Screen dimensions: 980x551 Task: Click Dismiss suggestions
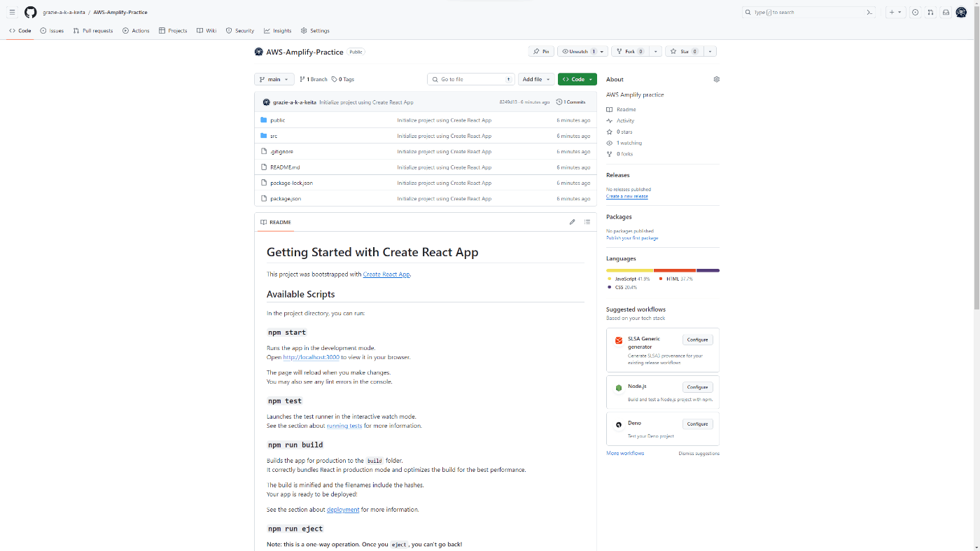pos(699,454)
